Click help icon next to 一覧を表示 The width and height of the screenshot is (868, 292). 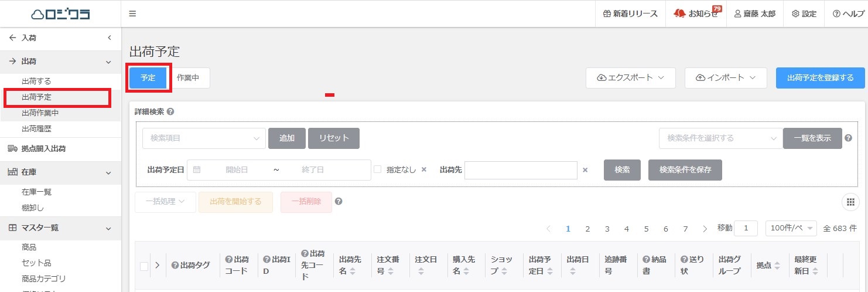click(x=848, y=138)
